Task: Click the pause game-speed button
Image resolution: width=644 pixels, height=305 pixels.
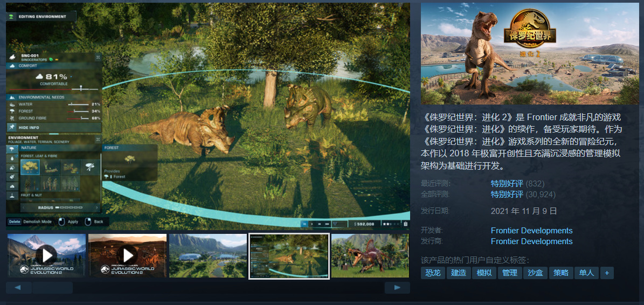Action: (304, 224)
